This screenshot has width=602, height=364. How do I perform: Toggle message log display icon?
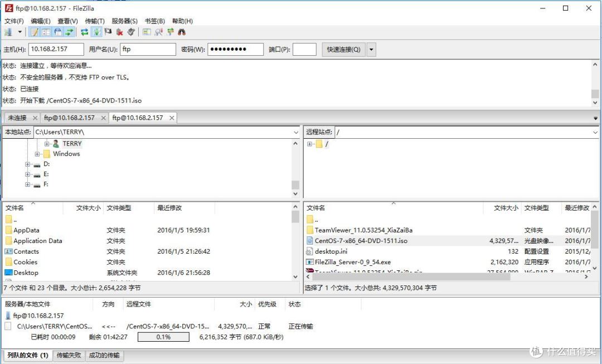pos(35,32)
